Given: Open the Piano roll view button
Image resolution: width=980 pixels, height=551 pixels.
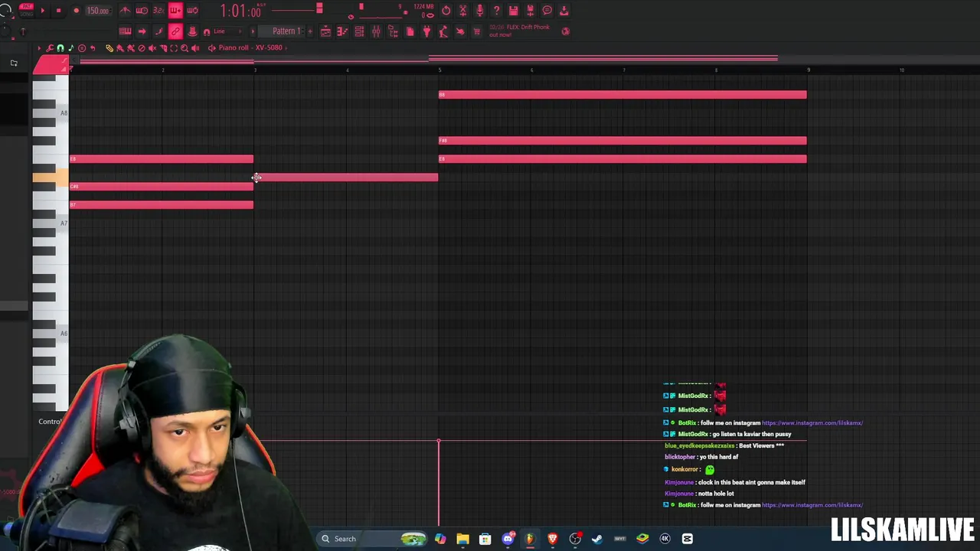Looking at the screenshot, I should click(x=342, y=31).
